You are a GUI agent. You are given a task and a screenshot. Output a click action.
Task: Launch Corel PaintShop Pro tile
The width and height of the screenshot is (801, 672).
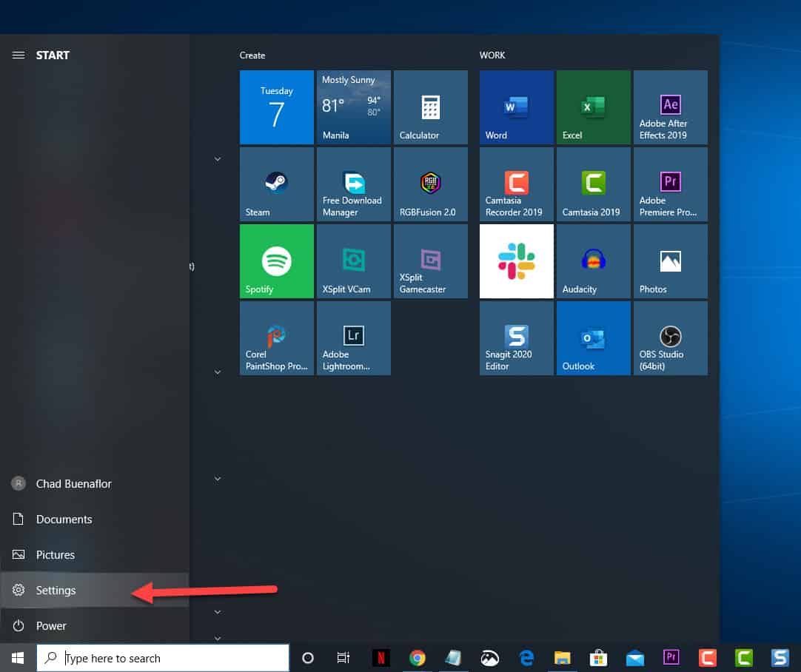click(x=276, y=338)
